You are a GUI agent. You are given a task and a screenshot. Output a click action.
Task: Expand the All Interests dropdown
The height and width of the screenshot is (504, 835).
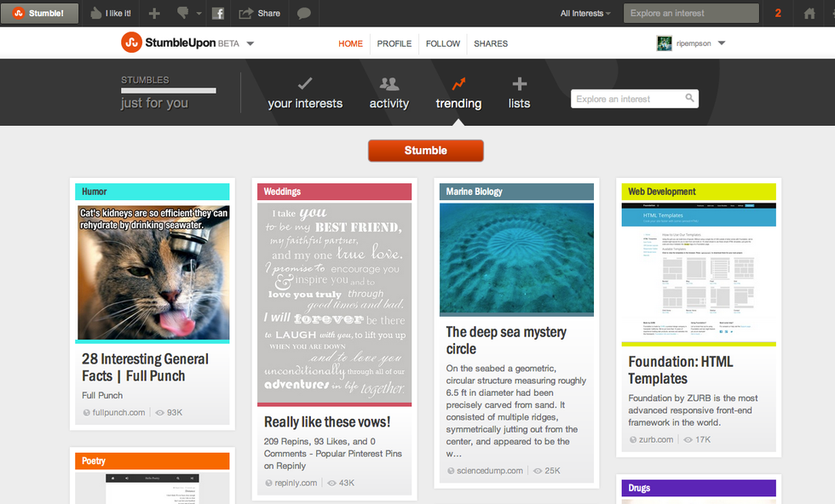click(586, 14)
